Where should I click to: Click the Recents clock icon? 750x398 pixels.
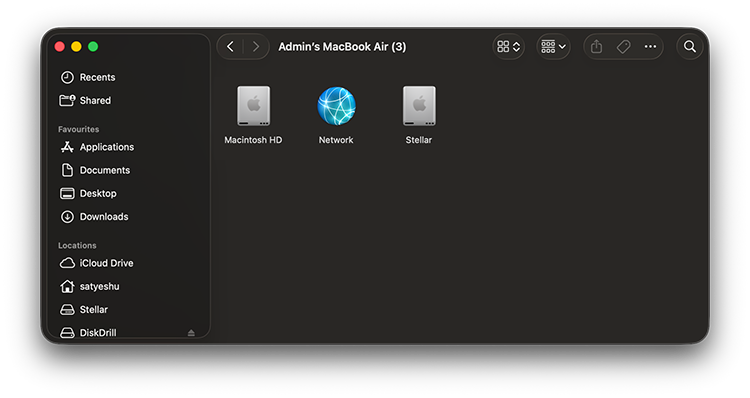click(x=67, y=77)
